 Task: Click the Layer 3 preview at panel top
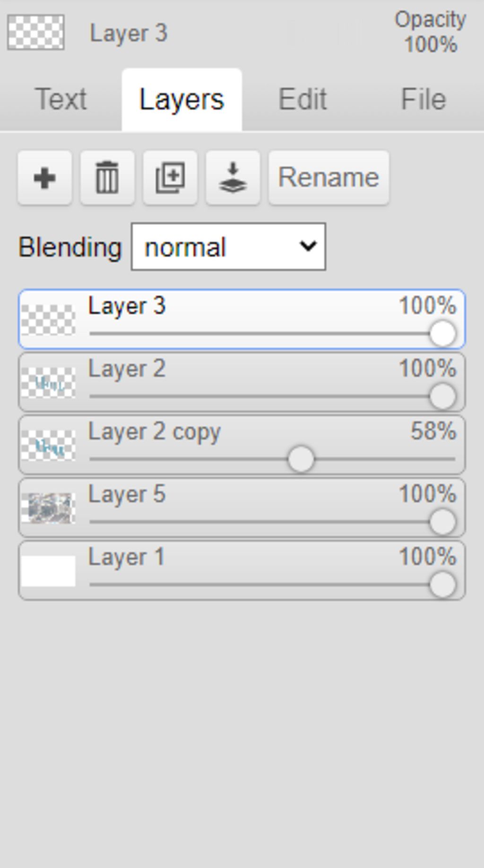pyautogui.click(x=36, y=33)
